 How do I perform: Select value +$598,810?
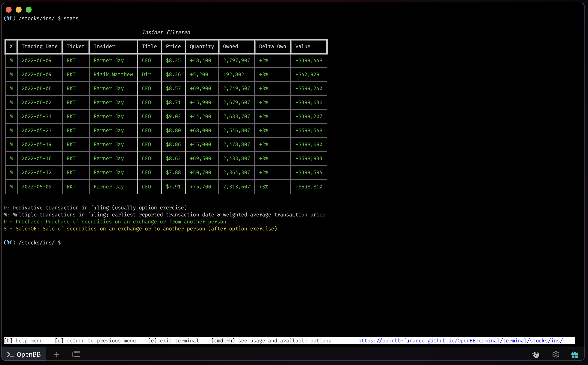click(309, 187)
